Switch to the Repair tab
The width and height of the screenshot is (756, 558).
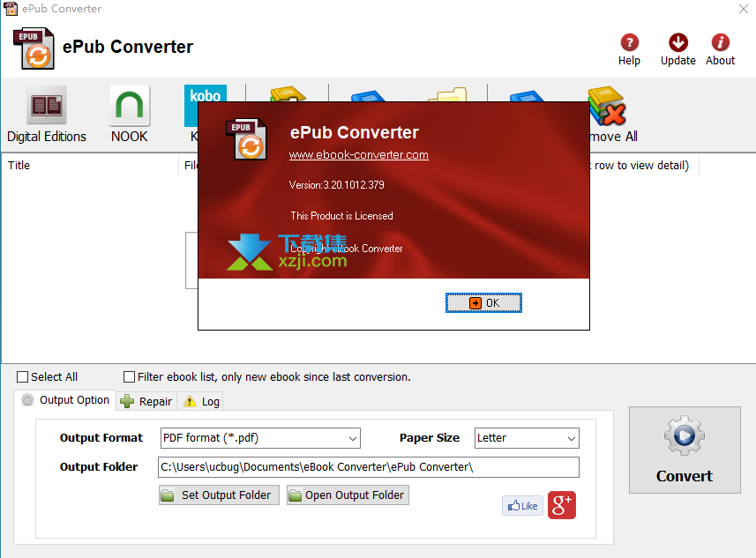click(146, 401)
